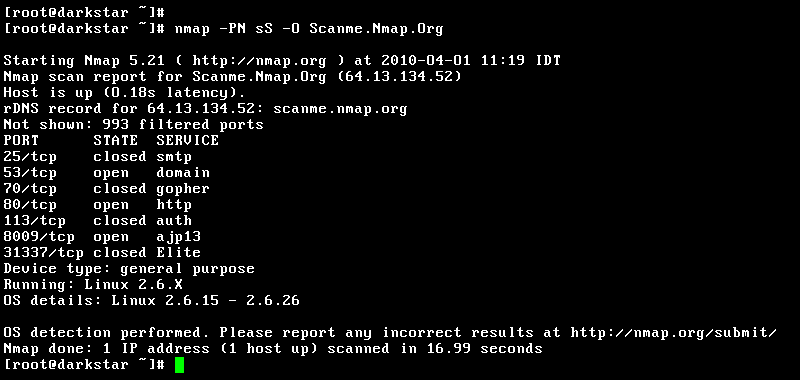Click the http://nmap.org/submit/ URL

coord(673,333)
